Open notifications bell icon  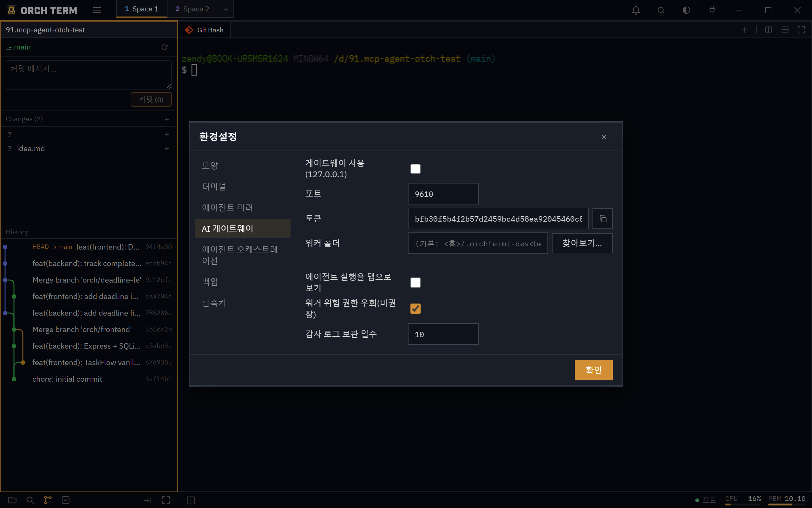[x=636, y=10]
